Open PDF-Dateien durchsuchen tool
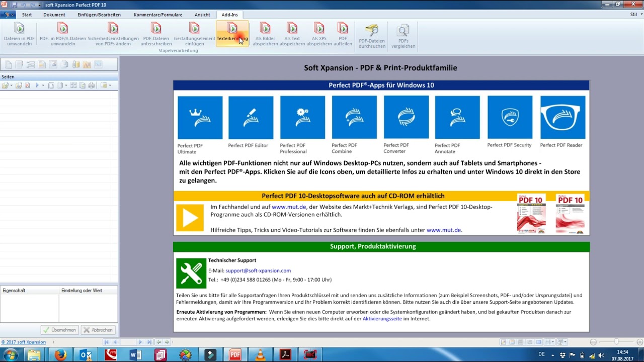Image resolution: width=644 pixels, height=362 pixels. (372, 36)
